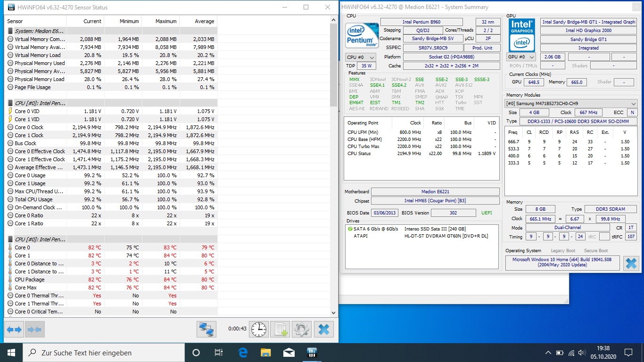Launch Microsoft Edge from the taskbar
The width and height of the screenshot is (644, 362).
pos(243,353)
